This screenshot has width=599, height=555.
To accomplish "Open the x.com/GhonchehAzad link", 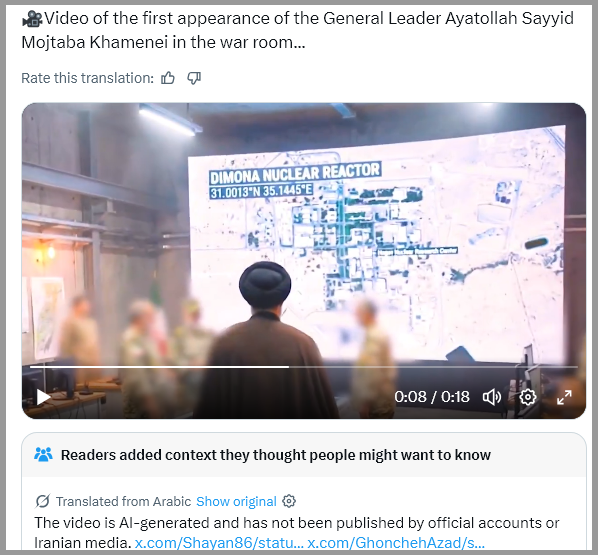I will (x=396, y=542).
